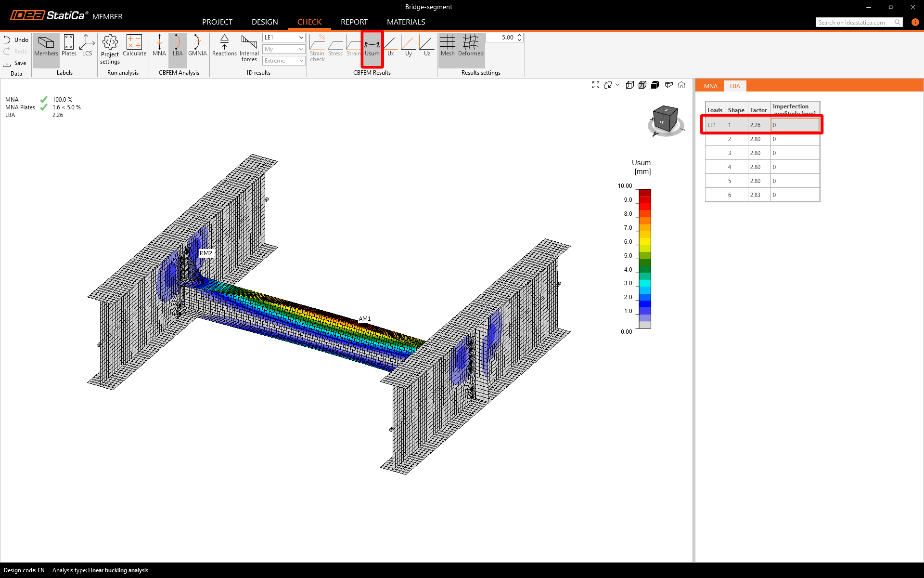
Task: Show Uz deformation result
Action: coord(426,46)
